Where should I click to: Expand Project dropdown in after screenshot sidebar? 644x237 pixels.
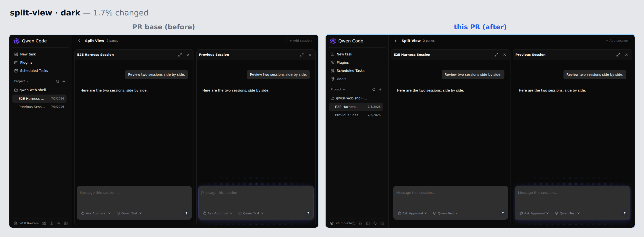click(x=338, y=90)
